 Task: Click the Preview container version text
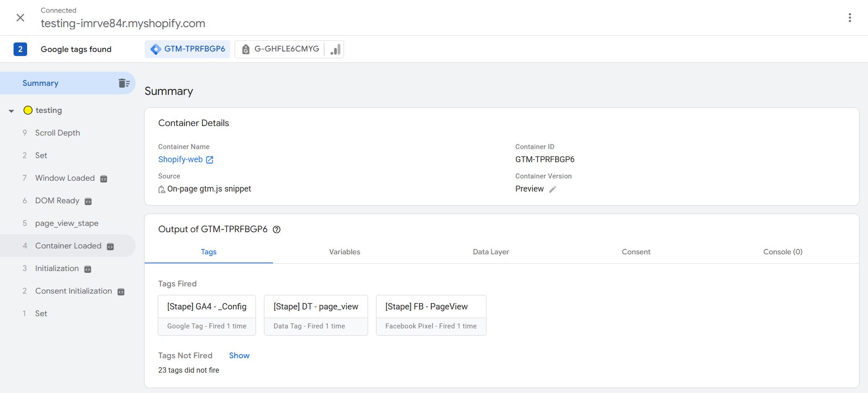(x=529, y=189)
